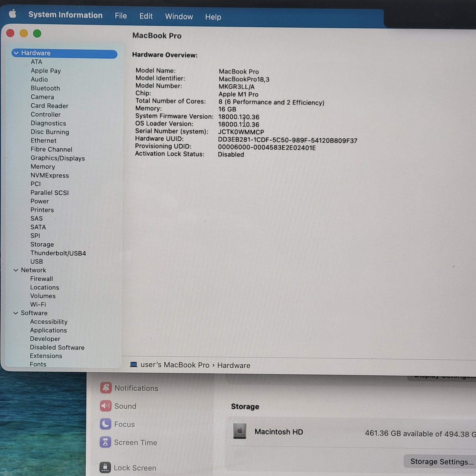476x476 pixels.
Task: Select Graphics/Displays in the sidebar
Action: click(58, 158)
